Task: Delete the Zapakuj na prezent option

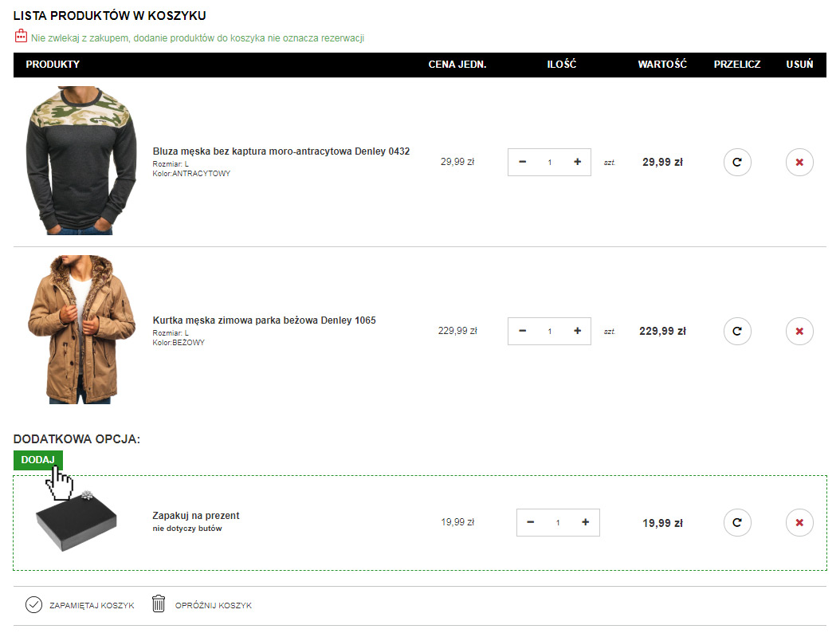Action: pos(799,523)
